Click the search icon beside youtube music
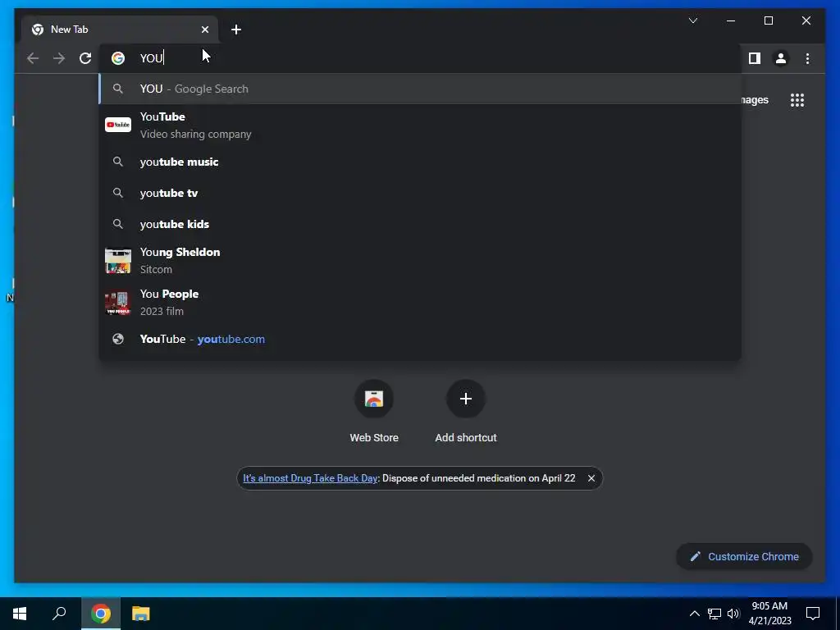Image resolution: width=840 pixels, height=630 pixels. point(118,162)
